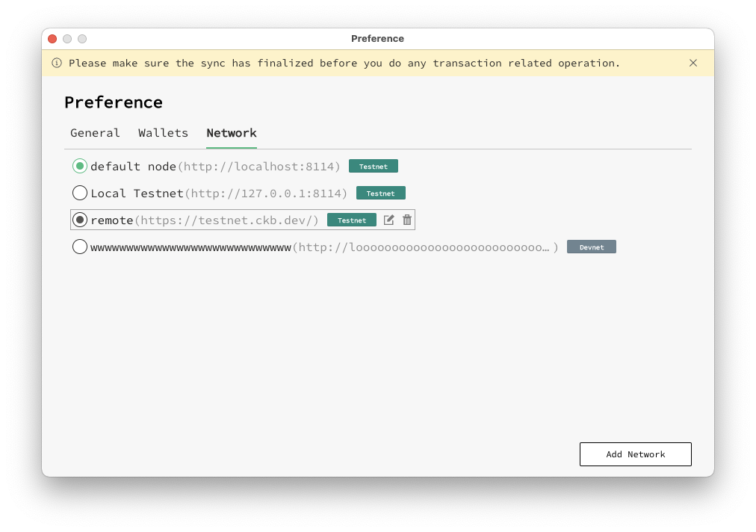
Task: Open the Wallets tab
Action: tap(163, 133)
